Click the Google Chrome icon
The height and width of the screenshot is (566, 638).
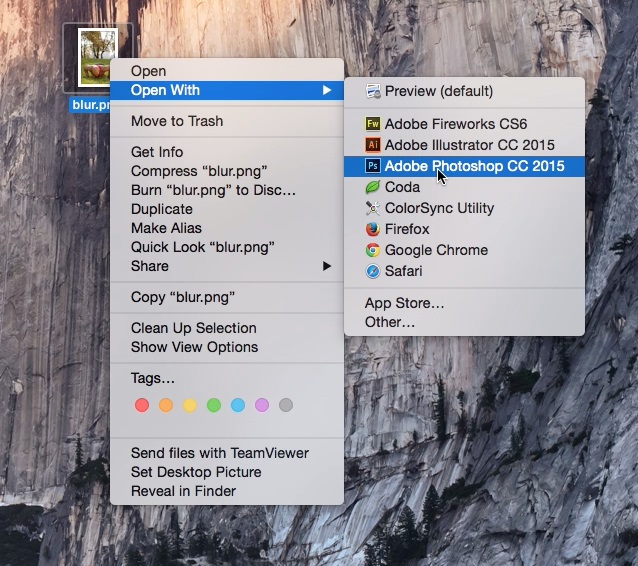point(373,250)
